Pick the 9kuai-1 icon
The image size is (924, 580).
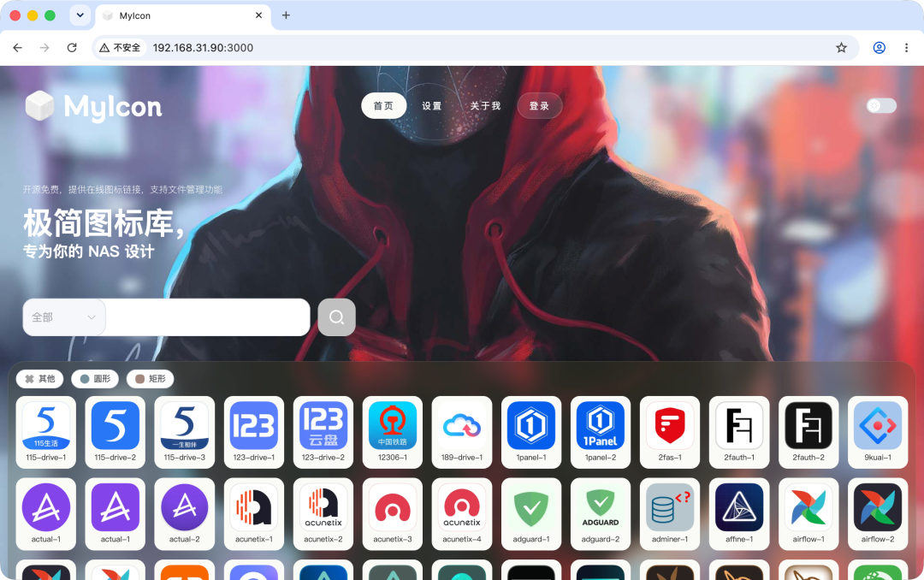tap(878, 432)
